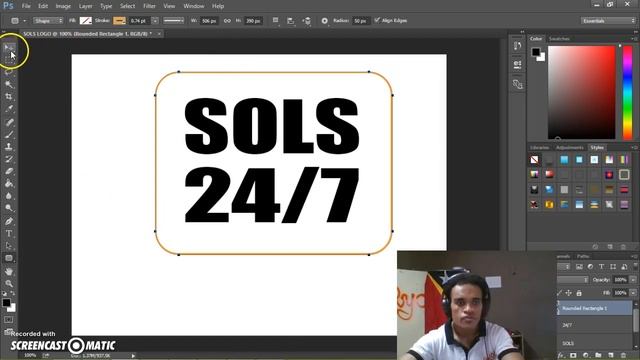The image size is (640, 360).
Task: Open the stroke width dropdown arrow
Action: coord(155,20)
